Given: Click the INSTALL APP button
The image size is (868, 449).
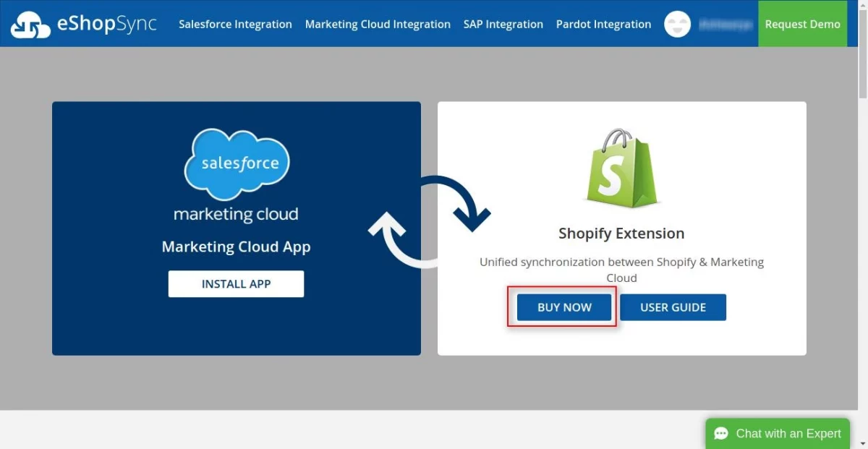Looking at the screenshot, I should (x=236, y=284).
